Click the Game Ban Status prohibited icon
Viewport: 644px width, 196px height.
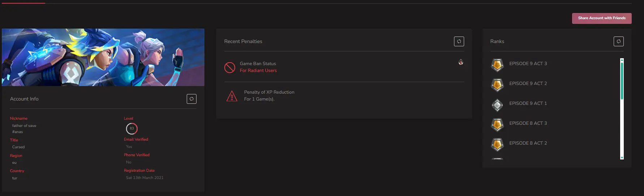(230, 67)
